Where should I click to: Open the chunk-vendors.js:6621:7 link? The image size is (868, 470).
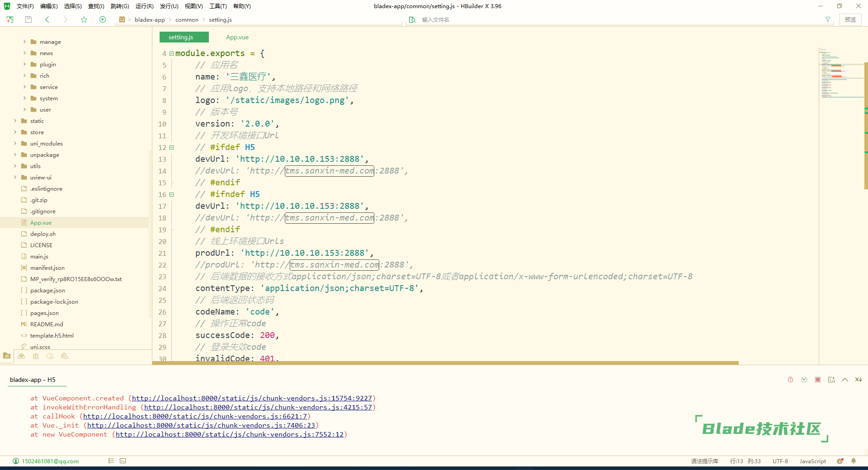tap(195, 416)
